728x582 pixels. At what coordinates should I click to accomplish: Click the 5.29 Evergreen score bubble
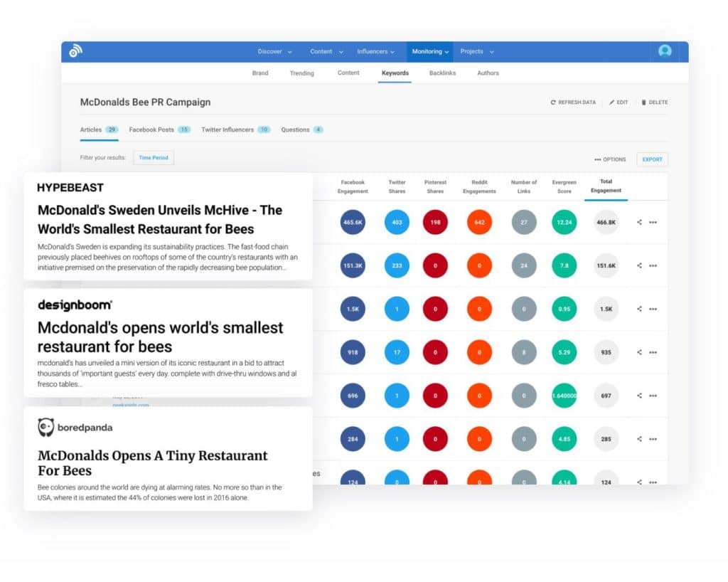point(564,352)
